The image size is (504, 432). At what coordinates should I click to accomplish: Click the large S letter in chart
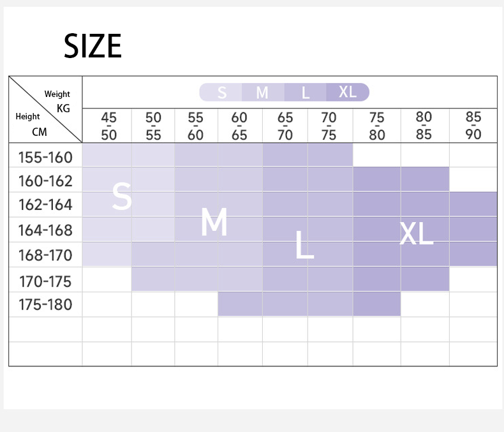click(122, 196)
